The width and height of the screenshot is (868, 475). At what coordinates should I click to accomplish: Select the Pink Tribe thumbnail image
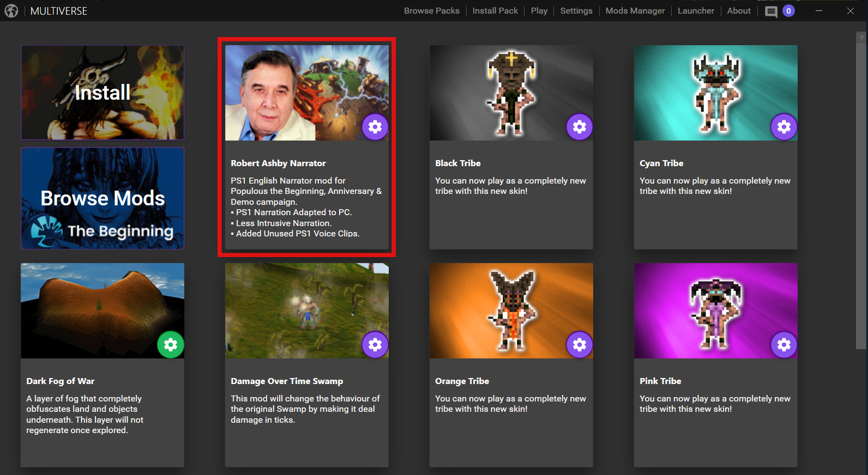pos(716,310)
